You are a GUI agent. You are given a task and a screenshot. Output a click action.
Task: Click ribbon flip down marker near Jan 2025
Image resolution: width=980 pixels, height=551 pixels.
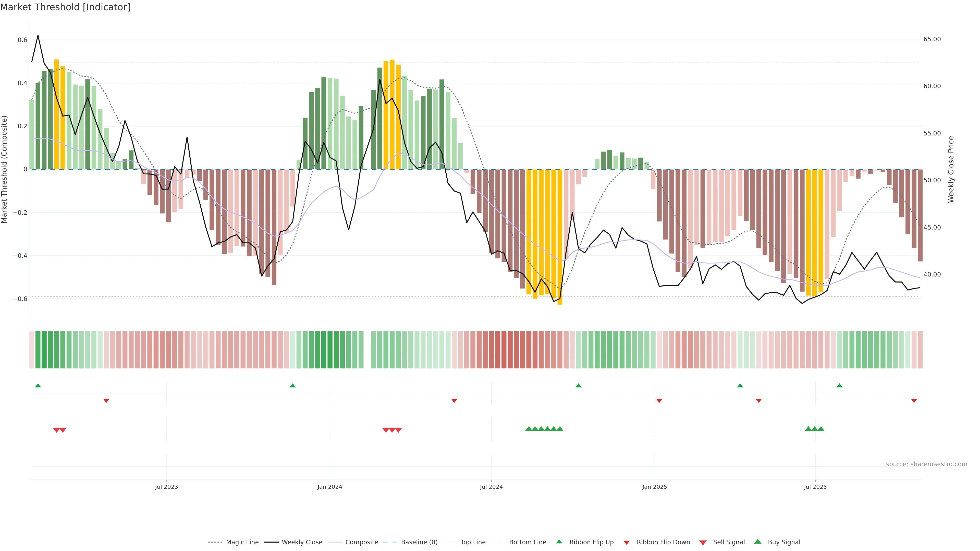(659, 401)
